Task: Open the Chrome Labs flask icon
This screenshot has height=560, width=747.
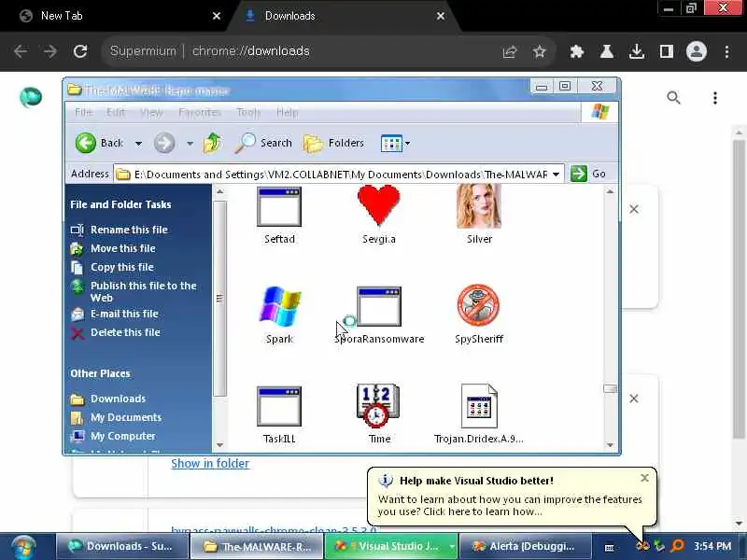Action: pos(606,51)
